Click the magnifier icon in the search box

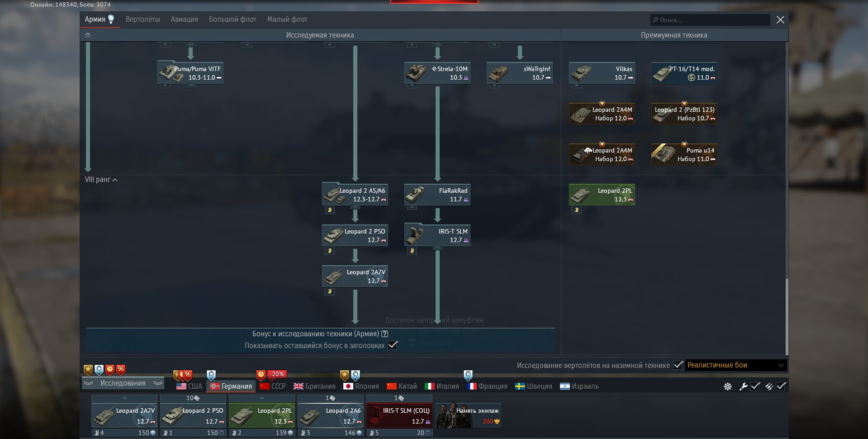coord(655,20)
